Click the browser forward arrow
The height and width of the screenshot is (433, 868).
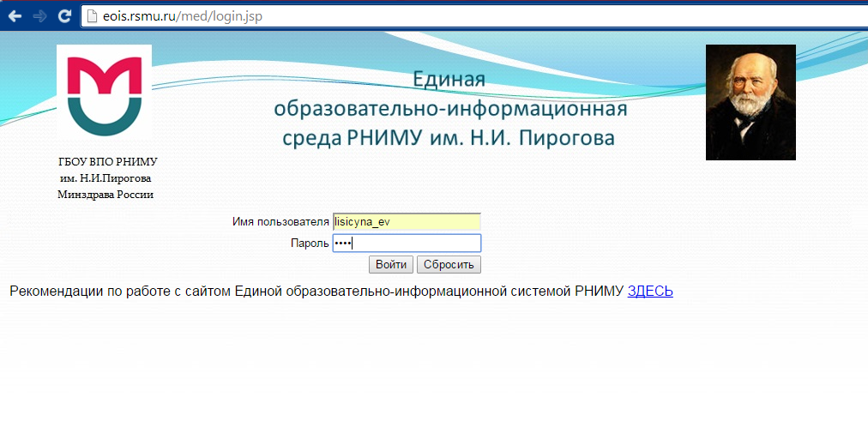39,16
